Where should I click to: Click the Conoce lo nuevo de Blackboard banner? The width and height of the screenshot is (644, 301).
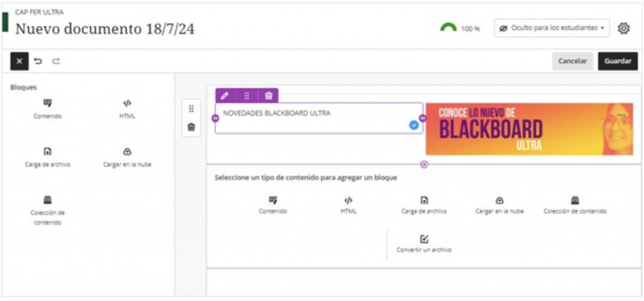point(529,129)
